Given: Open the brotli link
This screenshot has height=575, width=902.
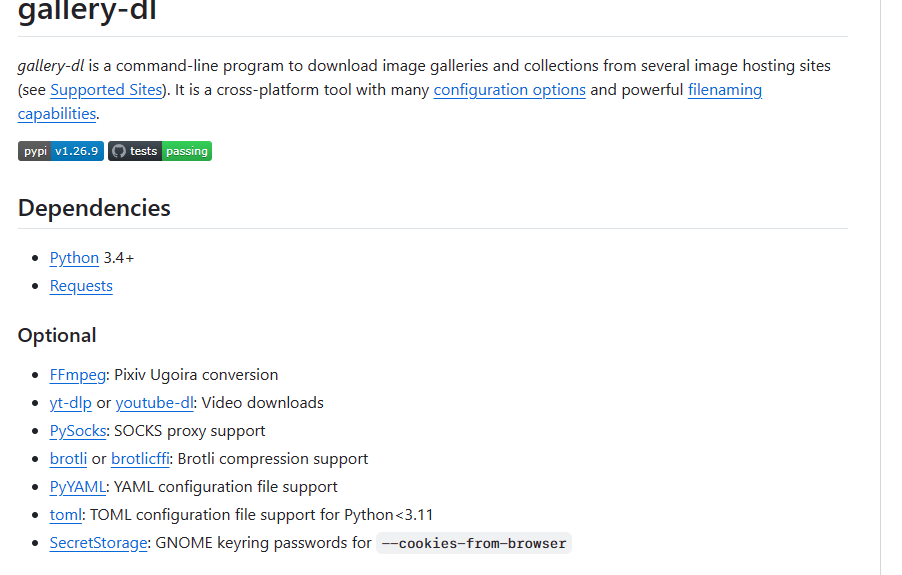Looking at the screenshot, I should [68, 459].
